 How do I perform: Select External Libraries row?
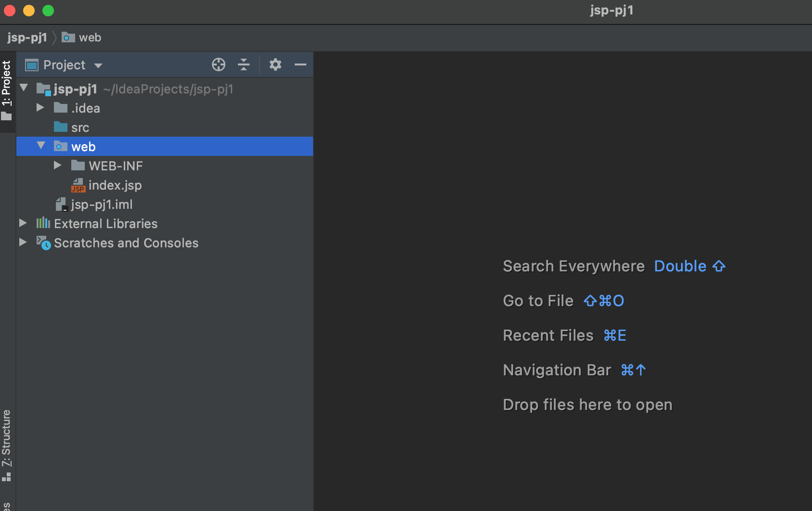pos(165,224)
